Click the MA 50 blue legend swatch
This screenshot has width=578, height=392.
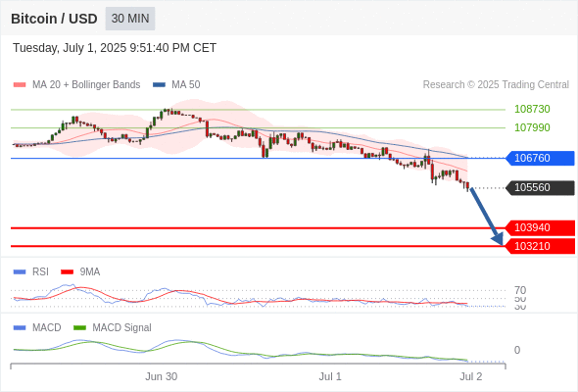(x=159, y=85)
